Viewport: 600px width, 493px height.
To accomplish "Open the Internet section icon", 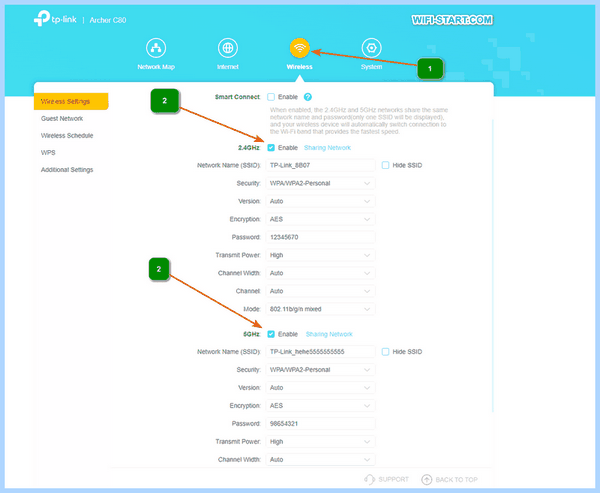I will (228, 48).
